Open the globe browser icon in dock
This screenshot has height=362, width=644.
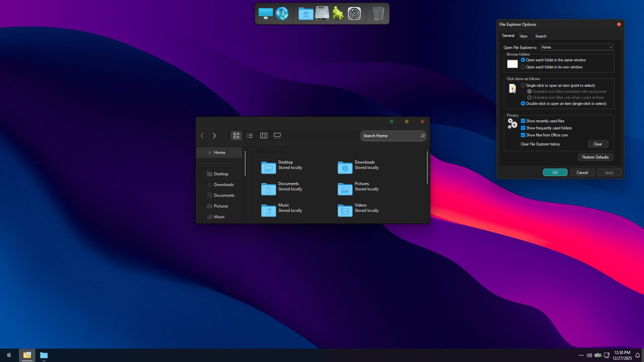282,14
